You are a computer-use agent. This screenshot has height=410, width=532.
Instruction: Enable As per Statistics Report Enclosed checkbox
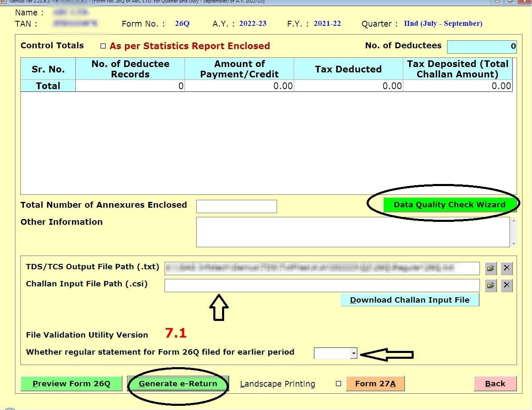pyautogui.click(x=103, y=46)
